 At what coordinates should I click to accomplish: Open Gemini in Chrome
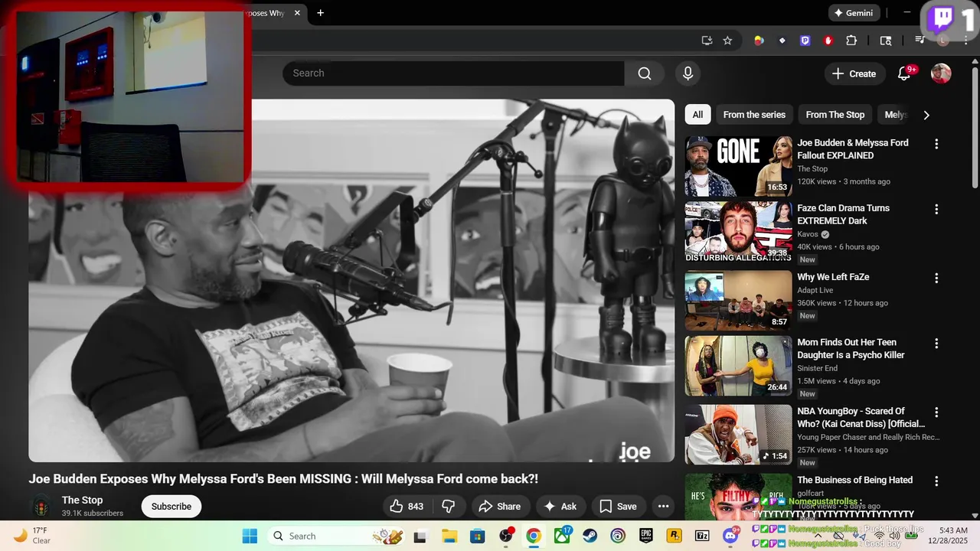click(854, 13)
